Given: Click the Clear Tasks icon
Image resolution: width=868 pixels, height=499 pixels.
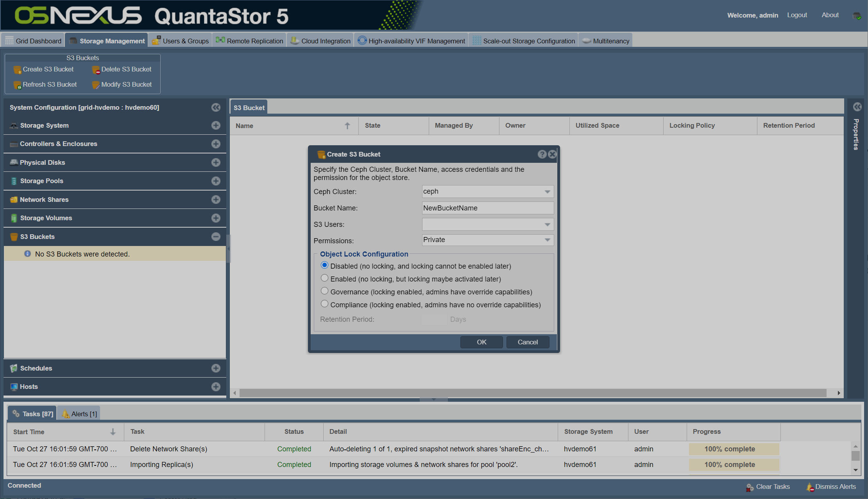Looking at the screenshot, I should coord(750,487).
